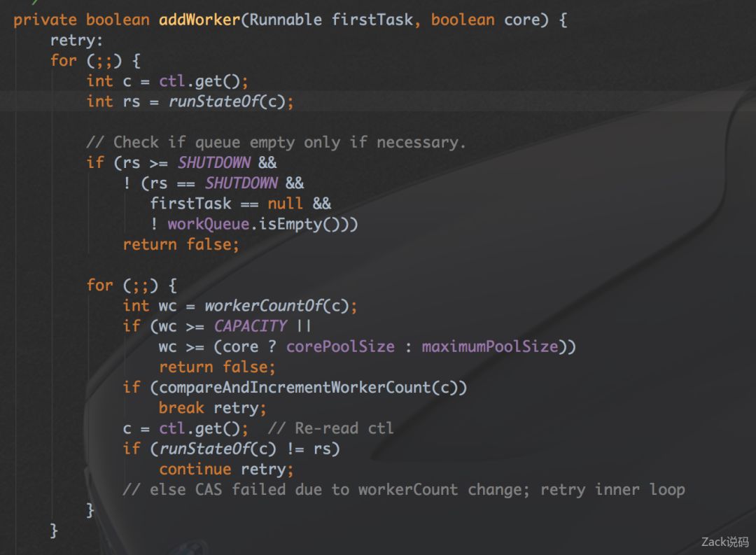Click the 'break retry;' statement
The height and width of the screenshot is (555, 756).
pyautogui.click(x=212, y=409)
